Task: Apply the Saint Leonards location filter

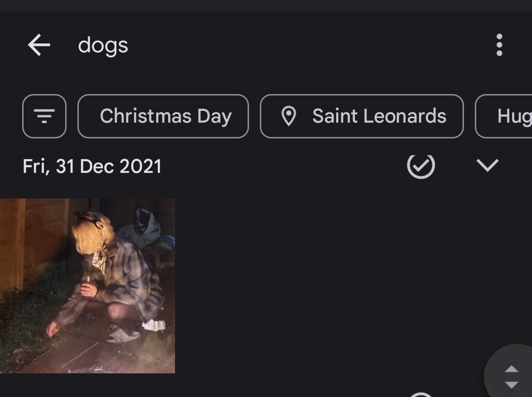Action: coord(361,116)
